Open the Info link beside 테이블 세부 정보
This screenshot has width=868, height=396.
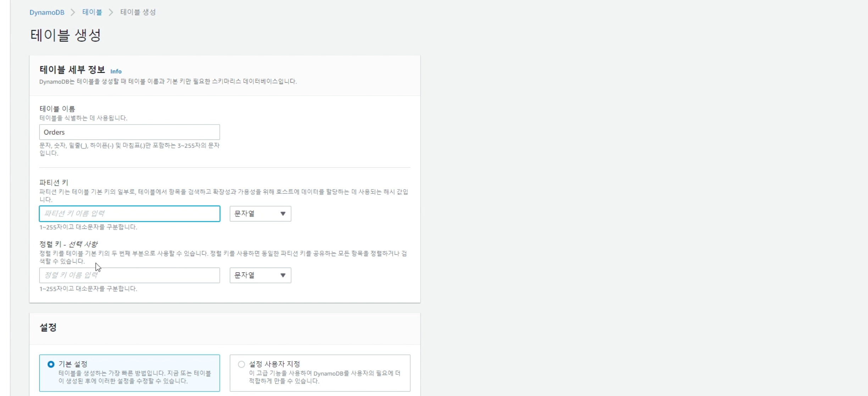(x=116, y=71)
